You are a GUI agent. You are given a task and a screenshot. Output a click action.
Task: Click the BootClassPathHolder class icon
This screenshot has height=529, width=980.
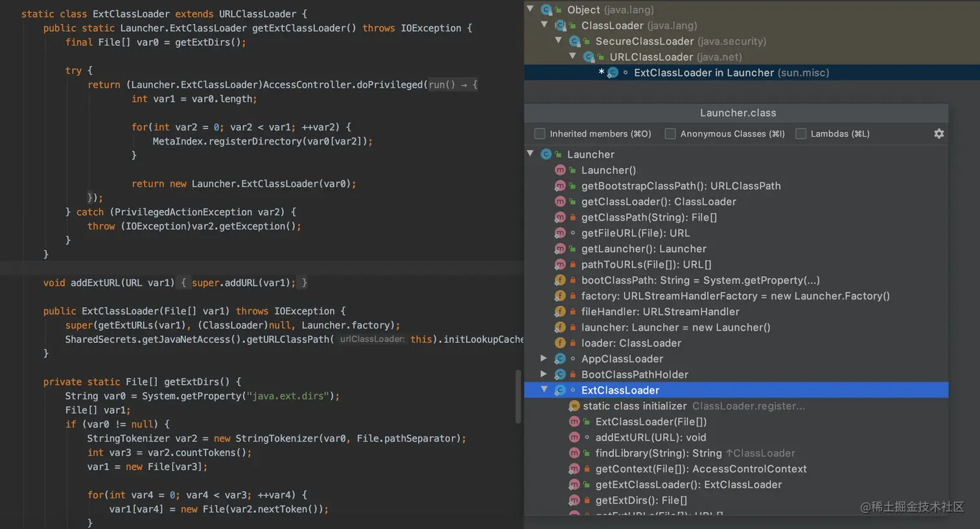pyautogui.click(x=560, y=375)
